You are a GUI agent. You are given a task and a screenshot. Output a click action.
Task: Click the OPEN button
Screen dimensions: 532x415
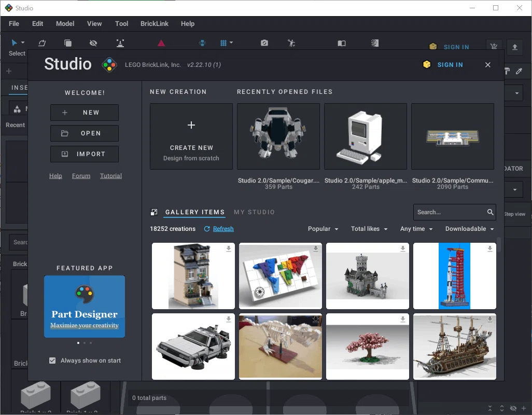click(x=85, y=133)
